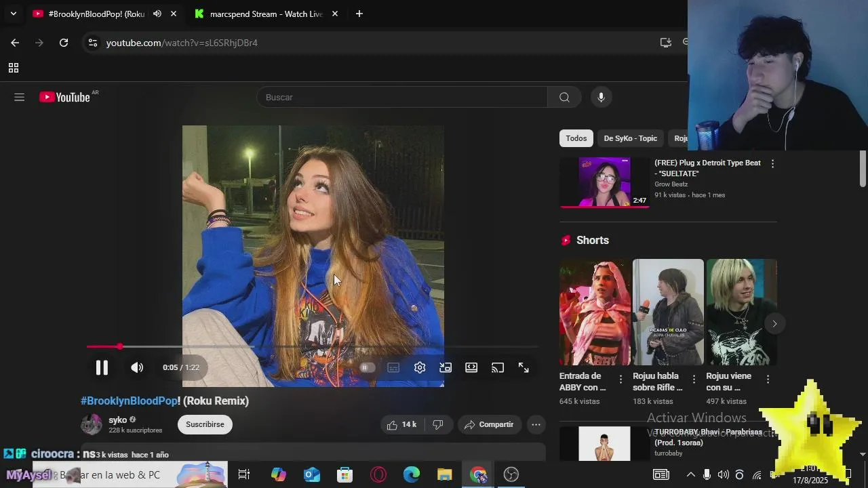Click the video scrubber handle

click(120, 346)
